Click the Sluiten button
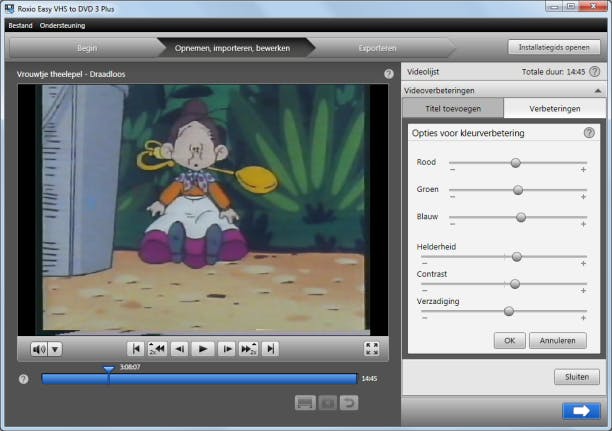Viewport: 612px width, 431px height. [x=577, y=377]
